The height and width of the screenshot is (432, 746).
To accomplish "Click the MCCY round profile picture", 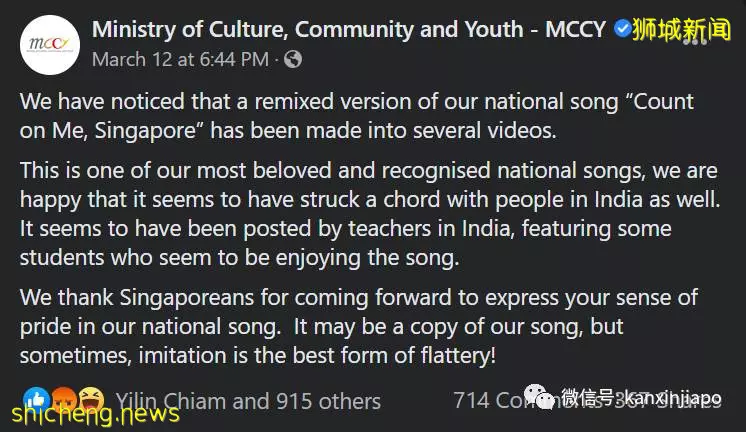I will click(x=50, y=45).
